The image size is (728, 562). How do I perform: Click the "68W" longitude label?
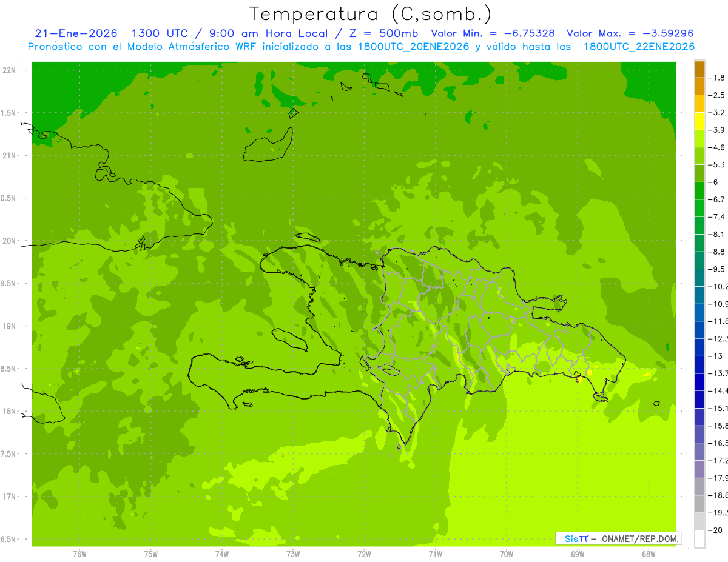point(649,554)
